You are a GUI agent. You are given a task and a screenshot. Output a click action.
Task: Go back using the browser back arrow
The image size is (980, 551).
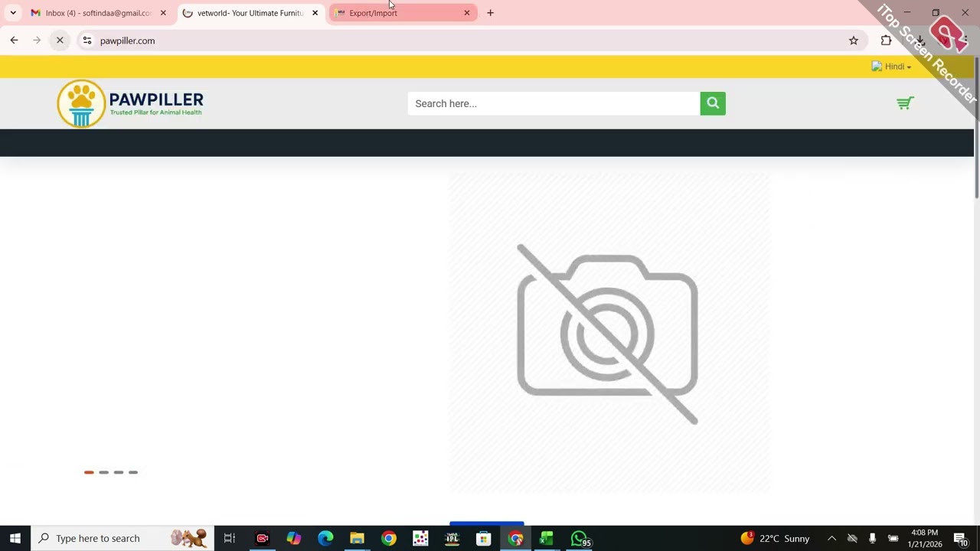point(14,41)
